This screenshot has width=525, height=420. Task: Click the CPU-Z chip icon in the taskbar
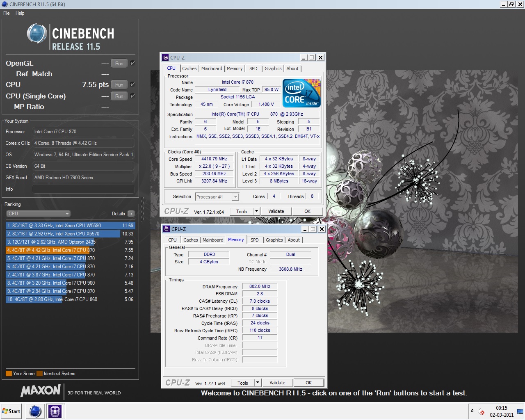55,411
